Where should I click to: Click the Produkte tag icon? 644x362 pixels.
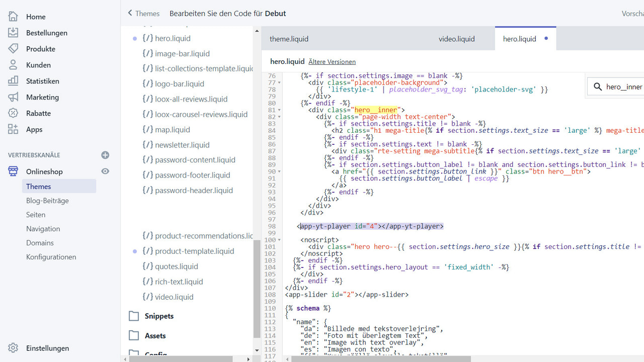tap(13, 49)
